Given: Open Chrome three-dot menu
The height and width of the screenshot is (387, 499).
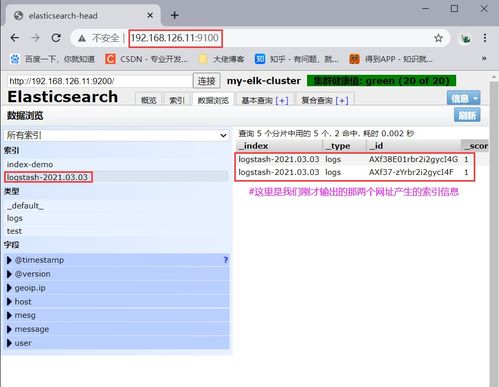Looking at the screenshot, I should (485, 38).
